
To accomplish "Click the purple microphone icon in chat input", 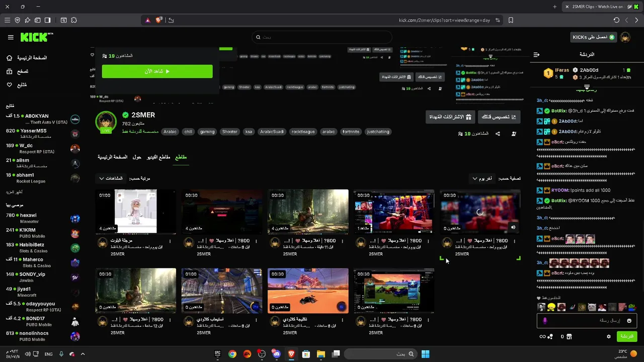I will 545,321.
